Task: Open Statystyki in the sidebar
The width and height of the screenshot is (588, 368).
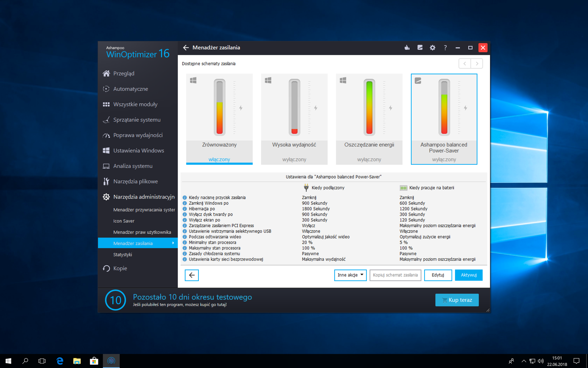Action: [122, 255]
